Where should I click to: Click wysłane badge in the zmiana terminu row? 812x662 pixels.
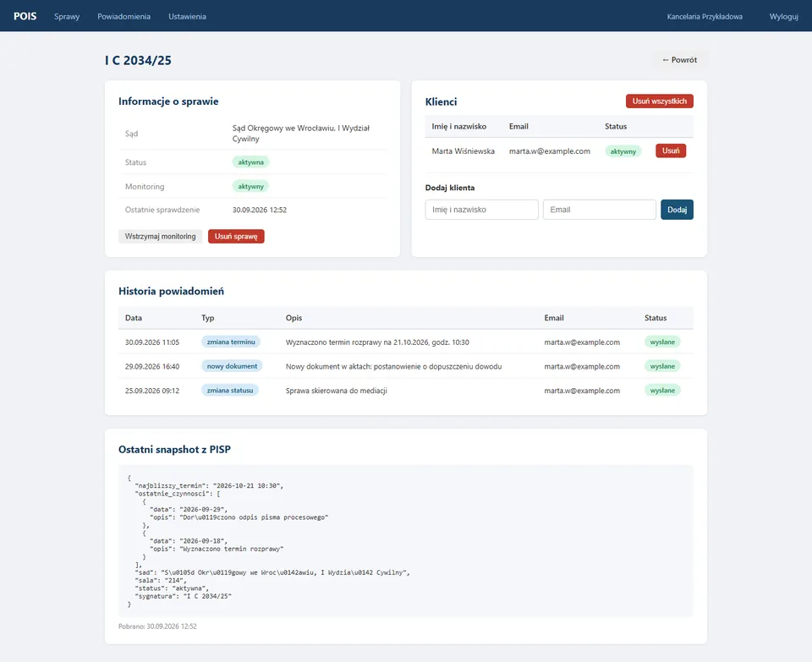pos(662,342)
